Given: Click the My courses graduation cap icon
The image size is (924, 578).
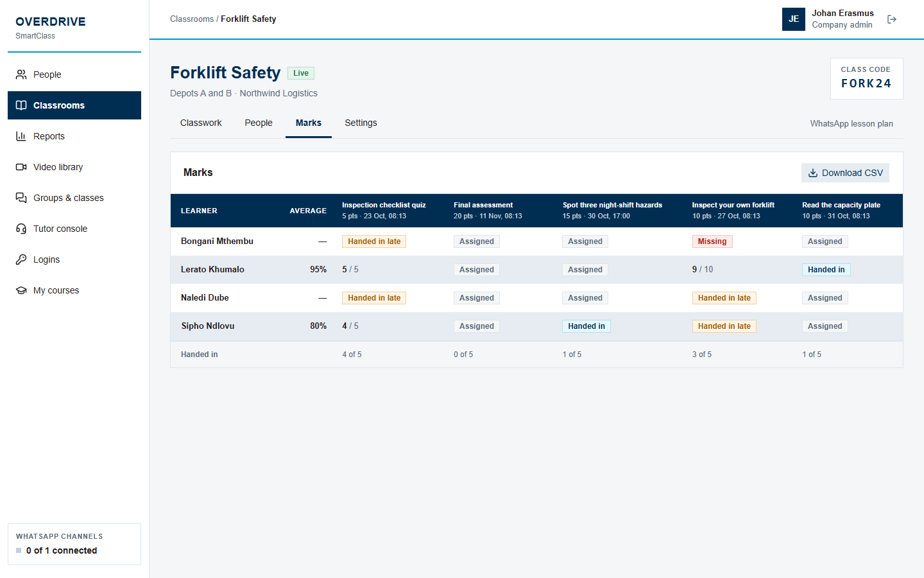Looking at the screenshot, I should pos(21,290).
